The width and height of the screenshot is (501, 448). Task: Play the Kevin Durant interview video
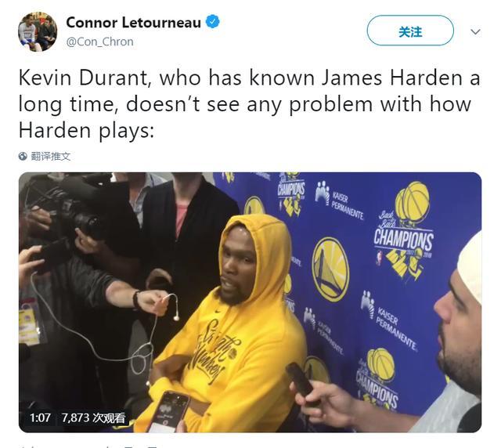pos(250,302)
